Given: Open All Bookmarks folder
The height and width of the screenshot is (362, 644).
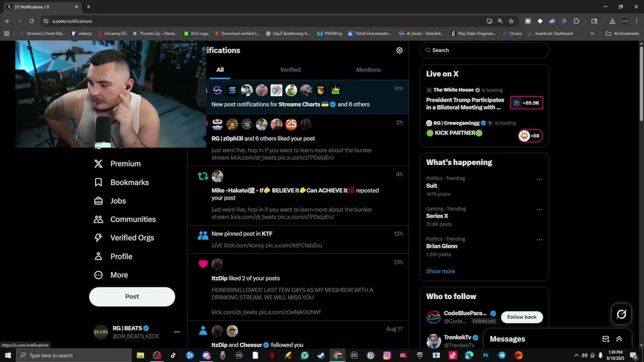Looking at the screenshot, I should coord(622,34).
